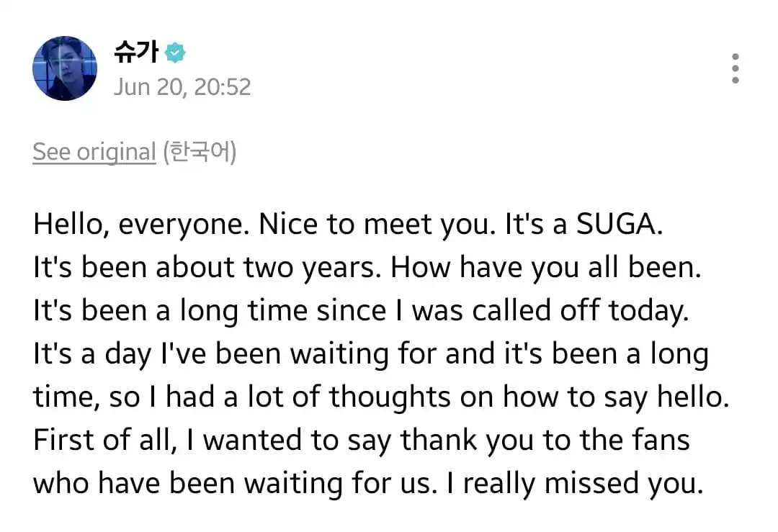The image size is (778, 532).
Task: Click the line 'It's been about two years'
Action: click(x=367, y=268)
